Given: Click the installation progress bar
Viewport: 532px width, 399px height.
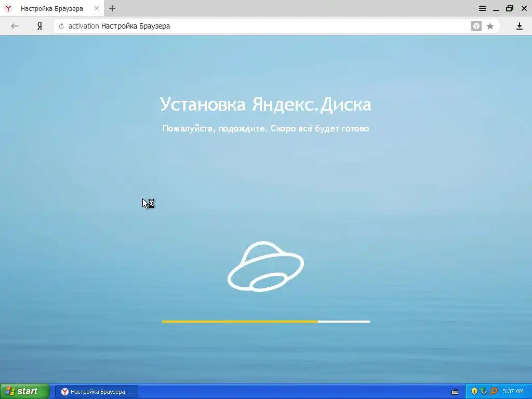Looking at the screenshot, I should 266,321.
